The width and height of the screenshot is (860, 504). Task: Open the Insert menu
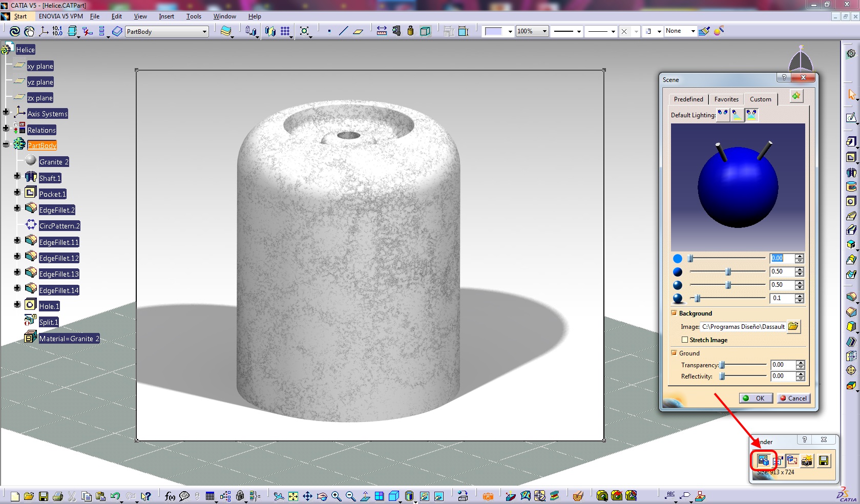[x=166, y=16]
